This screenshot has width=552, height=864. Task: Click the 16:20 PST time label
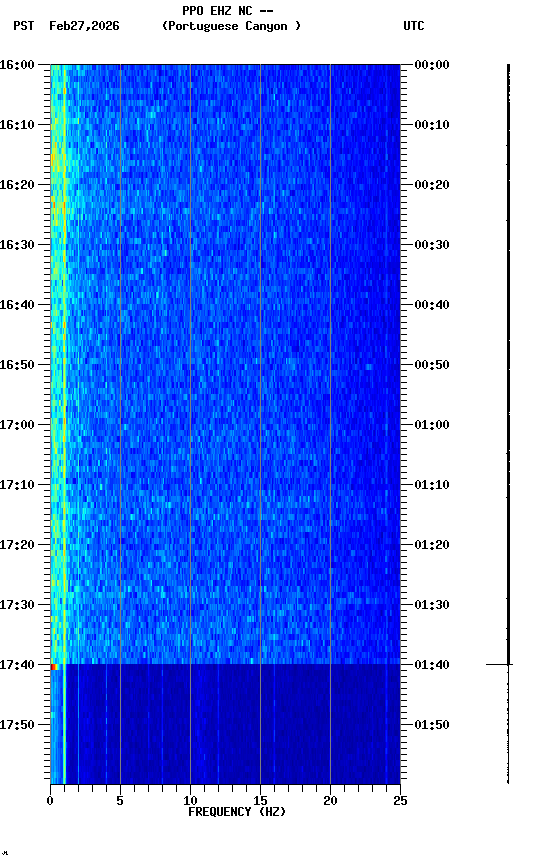(x=17, y=185)
